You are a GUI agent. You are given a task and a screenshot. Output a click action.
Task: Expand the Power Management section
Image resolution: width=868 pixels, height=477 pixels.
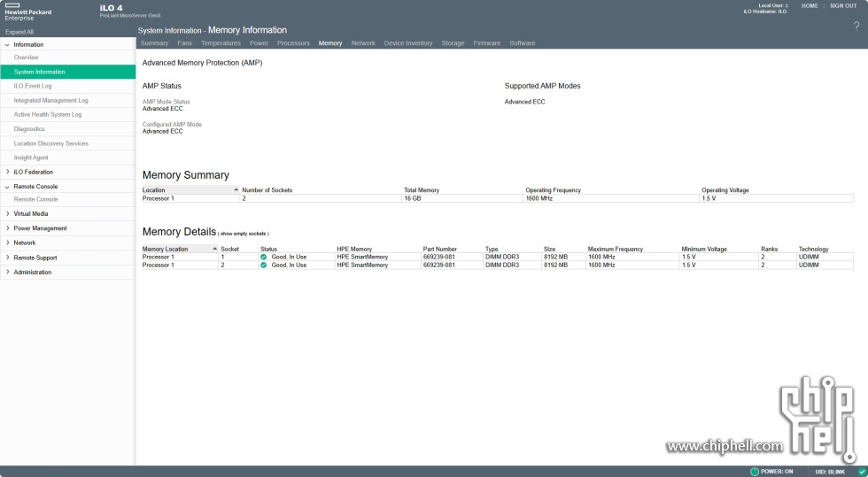point(7,228)
